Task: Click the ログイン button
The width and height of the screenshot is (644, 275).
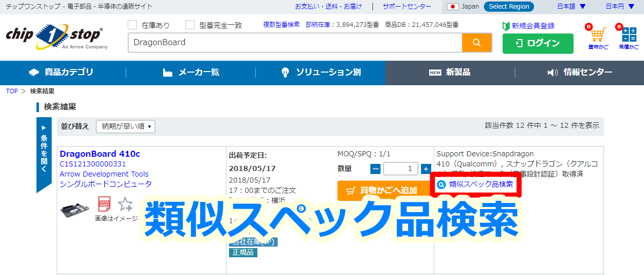Action: point(538,44)
